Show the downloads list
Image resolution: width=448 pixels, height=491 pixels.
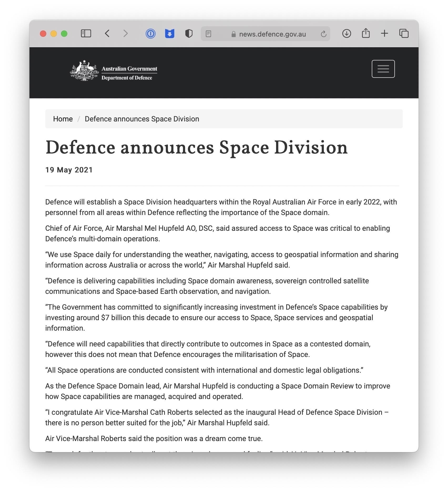(347, 34)
